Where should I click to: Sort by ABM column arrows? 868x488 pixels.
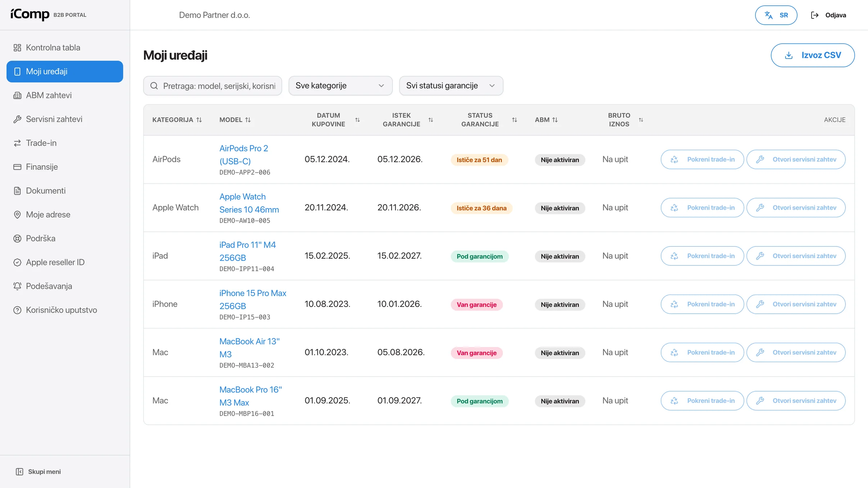coord(555,120)
